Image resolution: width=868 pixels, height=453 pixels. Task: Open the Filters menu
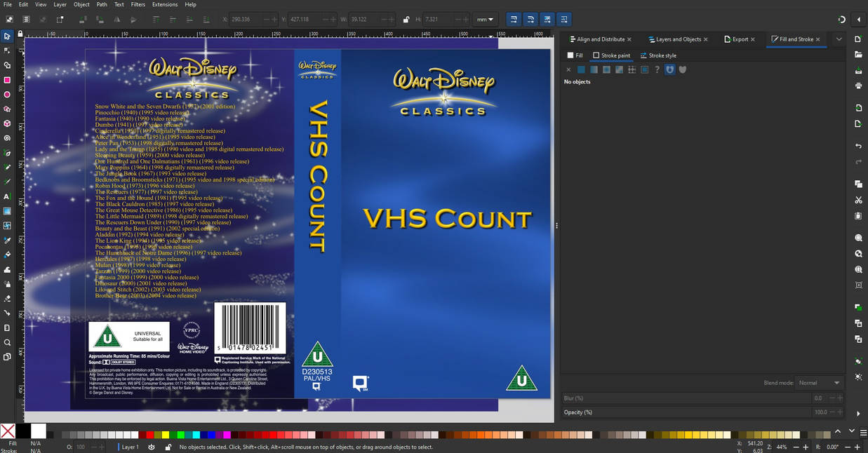[138, 4]
